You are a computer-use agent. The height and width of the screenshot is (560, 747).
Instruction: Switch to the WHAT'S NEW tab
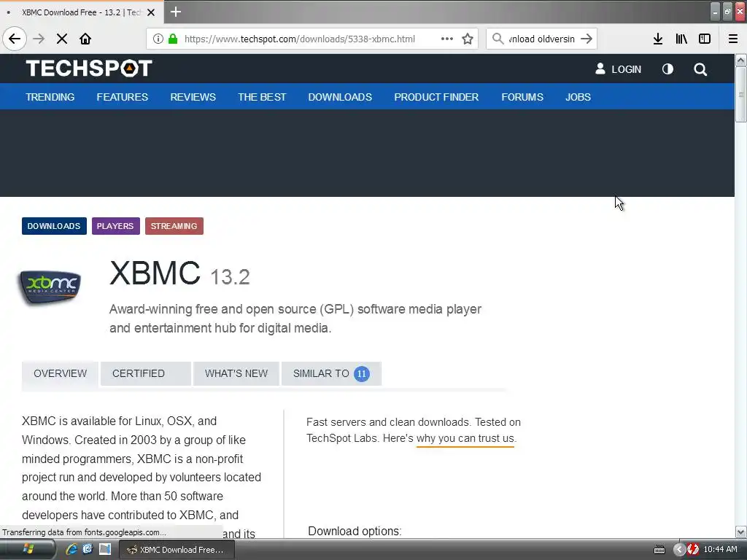tap(236, 374)
